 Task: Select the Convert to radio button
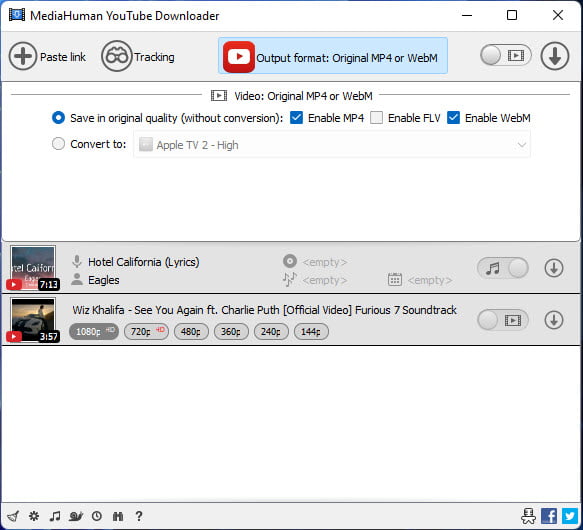58,144
